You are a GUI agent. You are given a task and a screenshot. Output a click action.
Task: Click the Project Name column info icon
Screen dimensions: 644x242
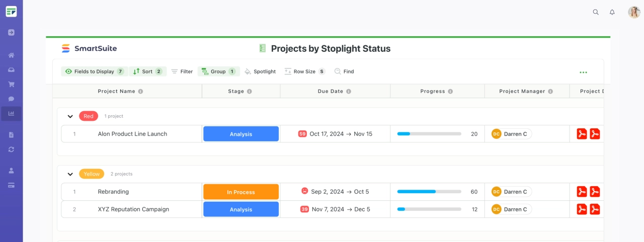point(140,92)
